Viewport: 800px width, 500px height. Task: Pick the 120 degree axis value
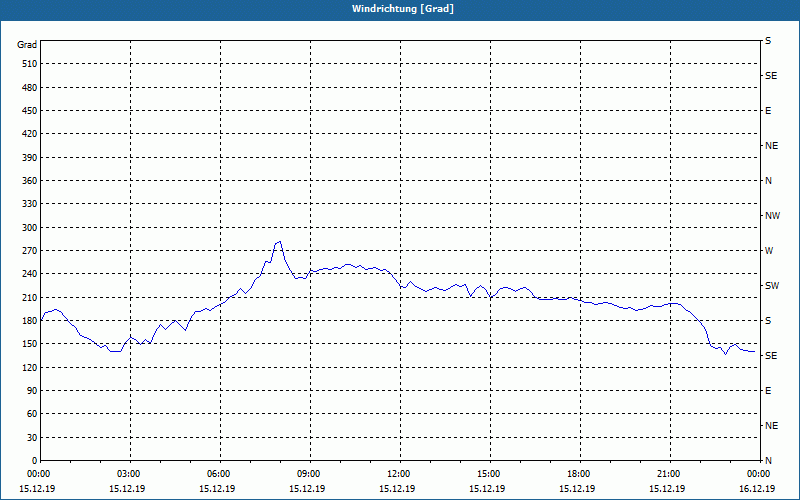(x=30, y=367)
